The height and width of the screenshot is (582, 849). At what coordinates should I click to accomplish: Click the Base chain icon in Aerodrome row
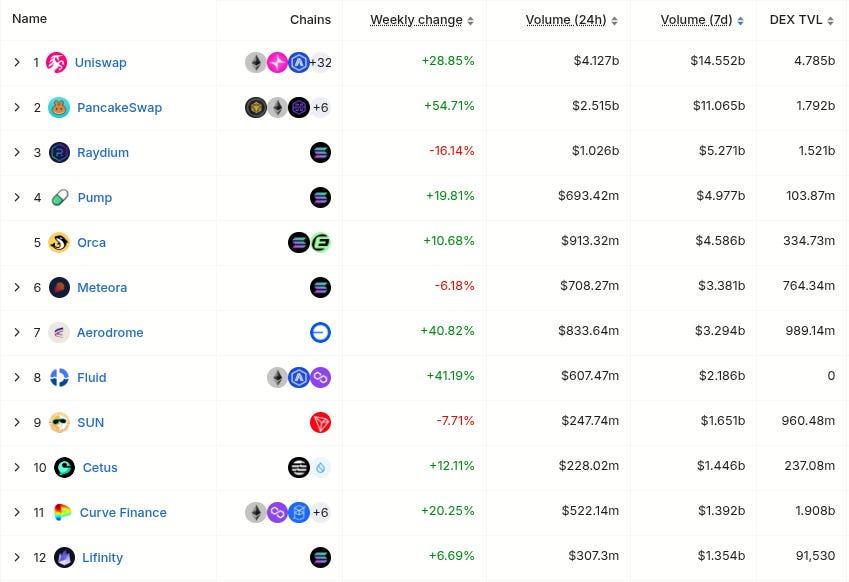320,333
